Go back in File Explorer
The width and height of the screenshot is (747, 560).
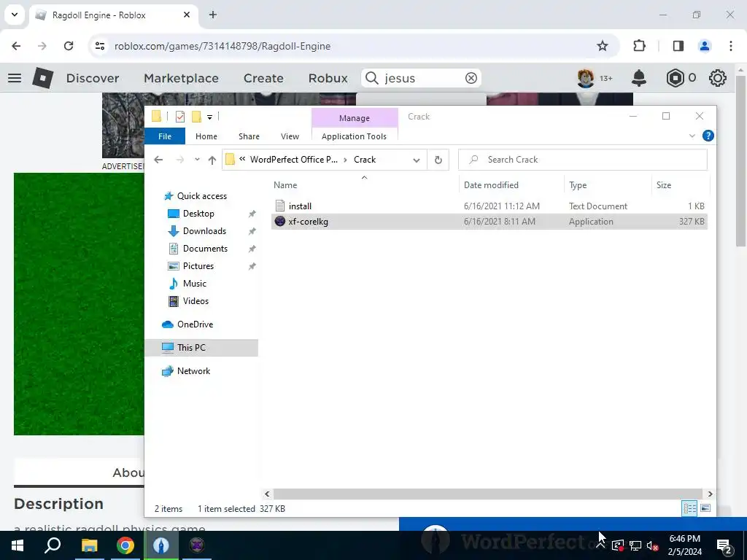(x=158, y=160)
